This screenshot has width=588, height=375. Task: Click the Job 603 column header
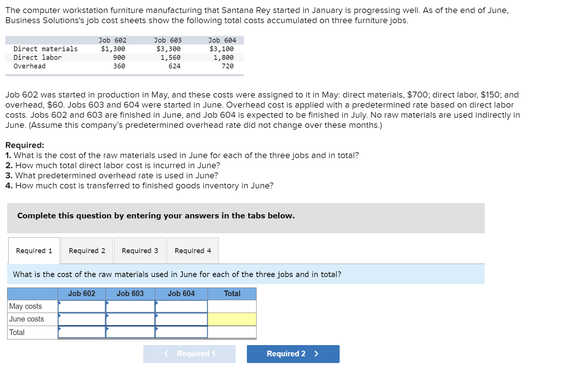[130, 293]
